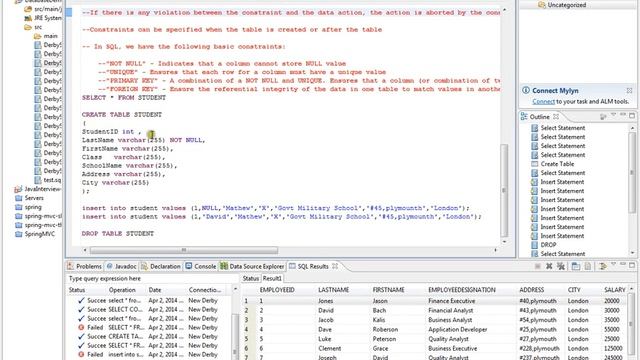The height and width of the screenshot is (360, 640).
Task: Sort results by EMPLOYEEID column header
Action: click(277, 289)
